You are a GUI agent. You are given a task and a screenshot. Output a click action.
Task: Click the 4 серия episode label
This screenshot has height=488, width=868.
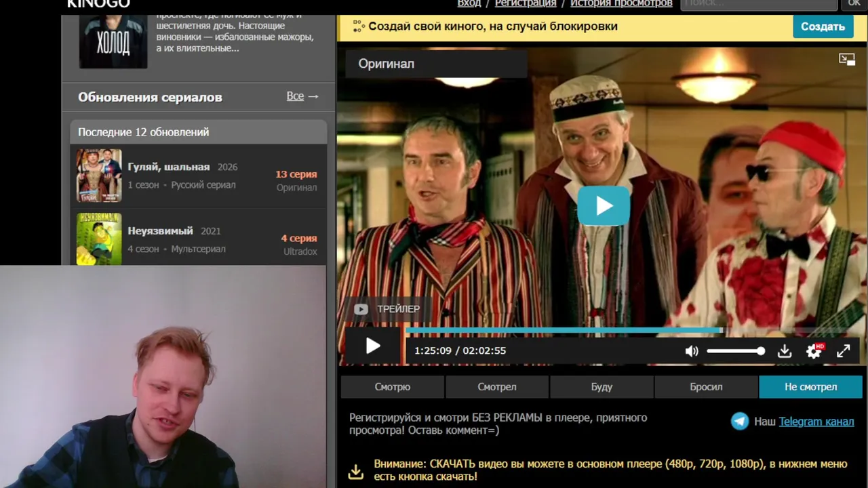pos(299,239)
